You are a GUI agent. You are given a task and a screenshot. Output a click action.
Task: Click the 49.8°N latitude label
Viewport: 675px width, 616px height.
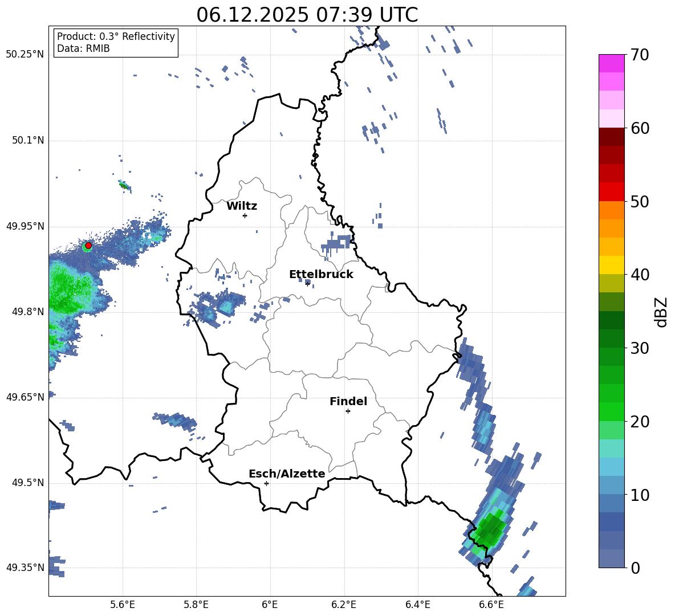coord(27,312)
